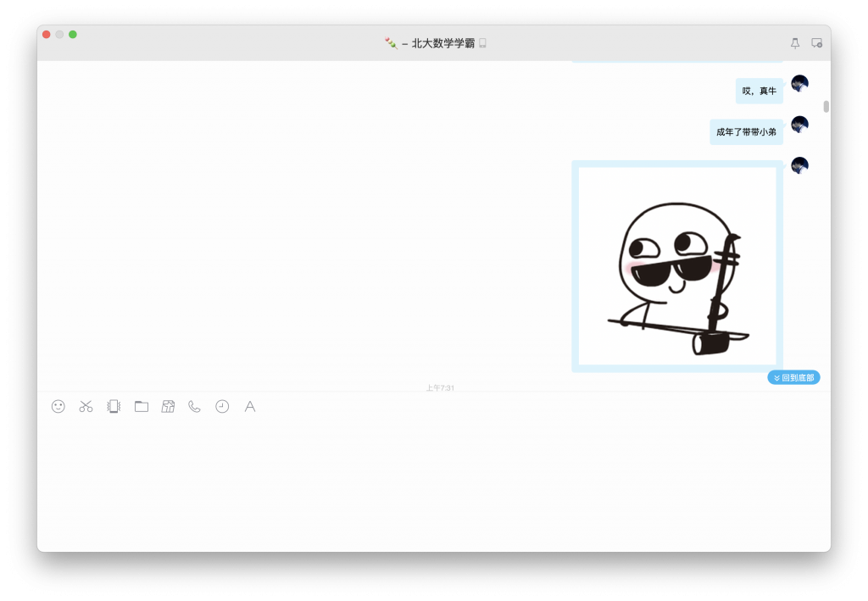Open chat settings icon in title bar
Screen dimensions: 868x601
pos(816,43)
